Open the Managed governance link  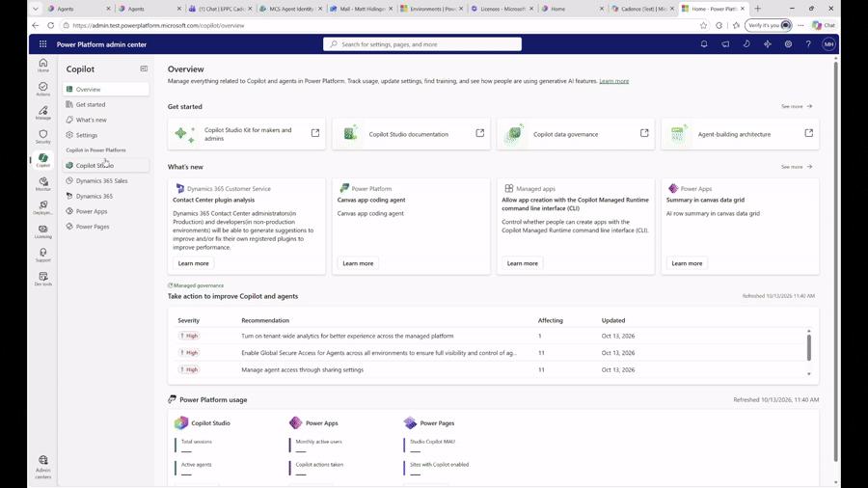tap(196, 285)
